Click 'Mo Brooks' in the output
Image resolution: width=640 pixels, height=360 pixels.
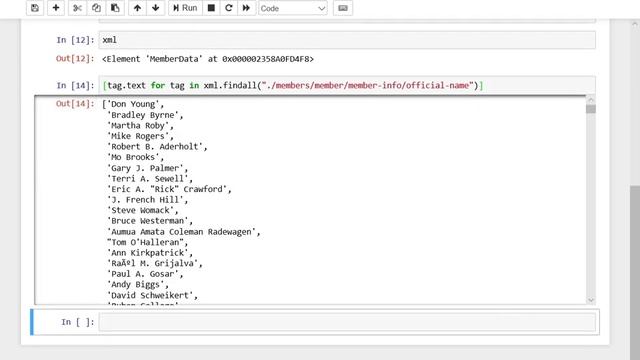pyautogui.click(x=133, y=158)
